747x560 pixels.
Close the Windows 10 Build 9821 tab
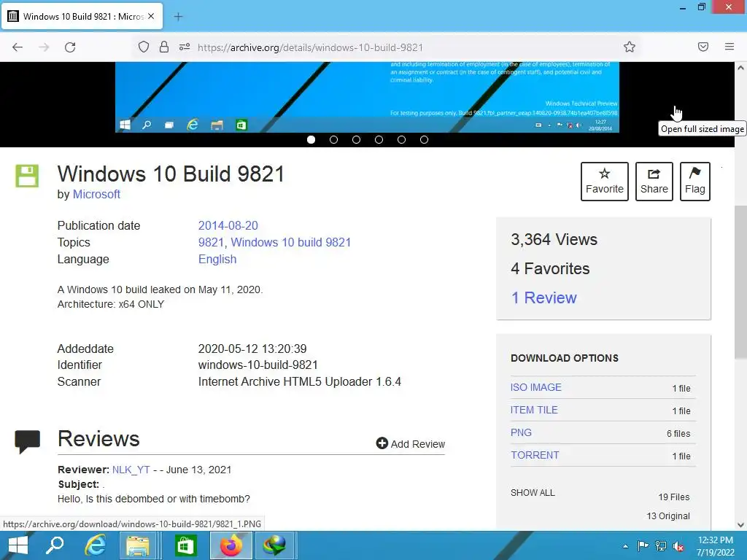click(x=151, y=16)
